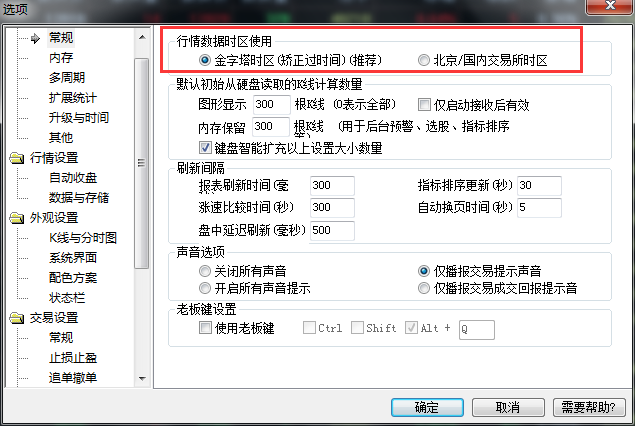The height and width of the screenshot is (426, 635).
Task: Click the tree scrollbar up arrow
Action: coord(142,37)
